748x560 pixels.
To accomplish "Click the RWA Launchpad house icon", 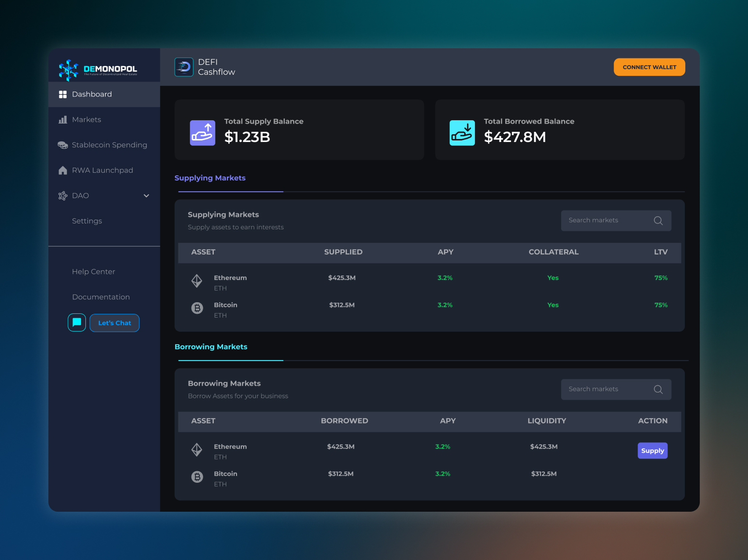I will (x=63, y=170).
